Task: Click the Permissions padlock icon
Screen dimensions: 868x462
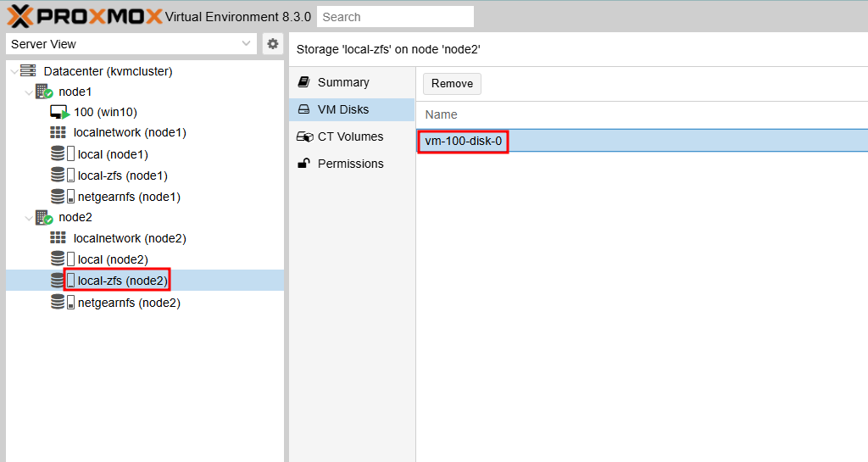Action: [304, 164]
